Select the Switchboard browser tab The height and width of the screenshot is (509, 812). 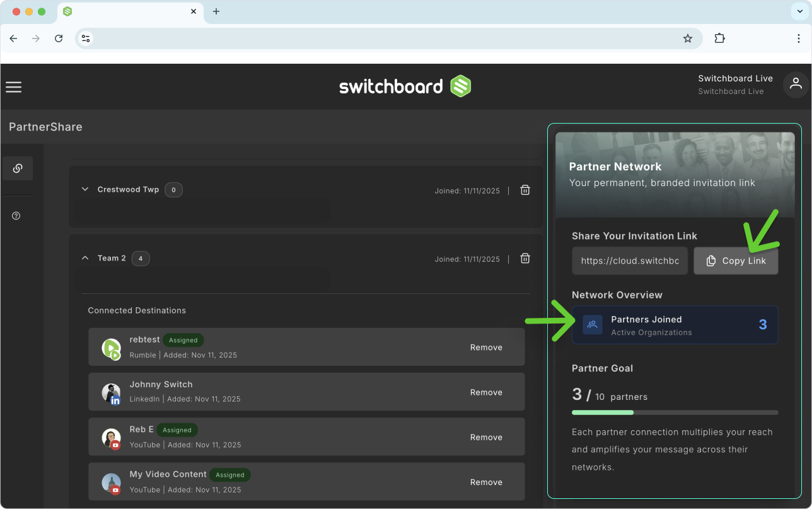(x=130, y=12)
